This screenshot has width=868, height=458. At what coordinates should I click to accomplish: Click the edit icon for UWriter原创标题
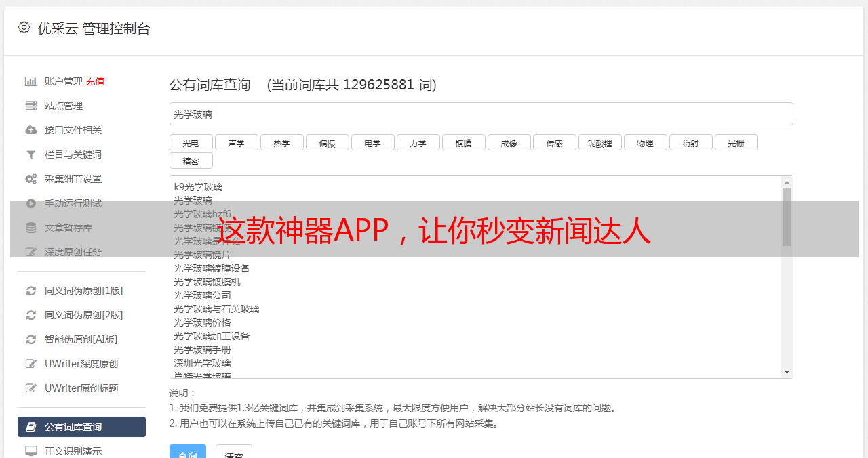click(31, 388)
